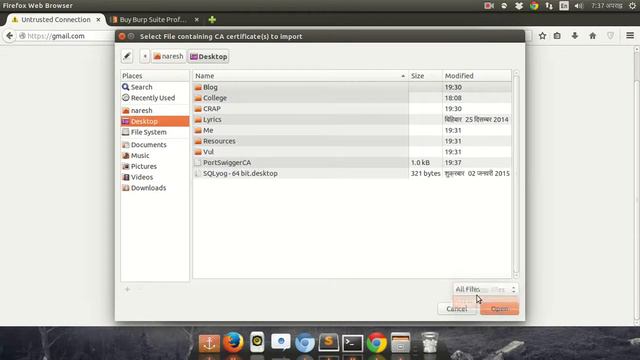Bookmark page with star icon

tap(542, 36)
